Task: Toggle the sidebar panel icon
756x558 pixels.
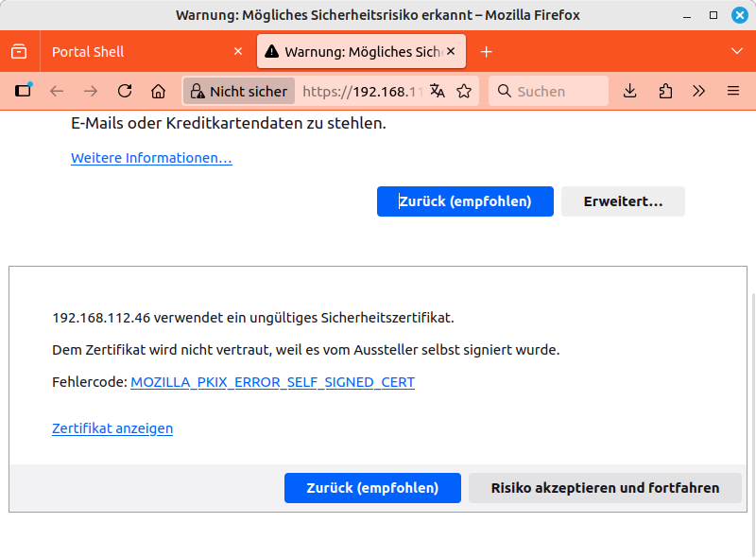Action: 24,91
